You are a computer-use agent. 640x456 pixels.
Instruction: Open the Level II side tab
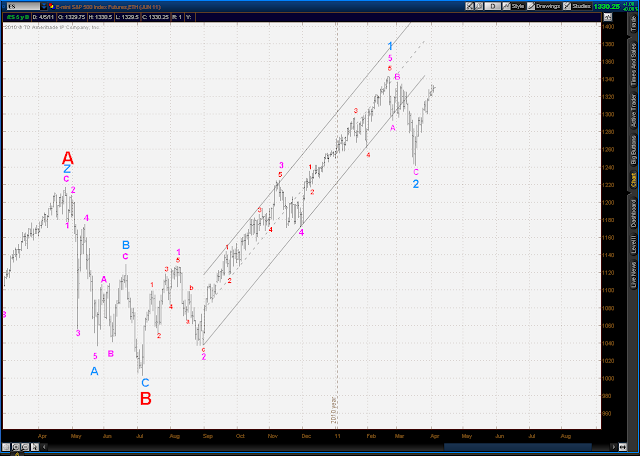634,245
